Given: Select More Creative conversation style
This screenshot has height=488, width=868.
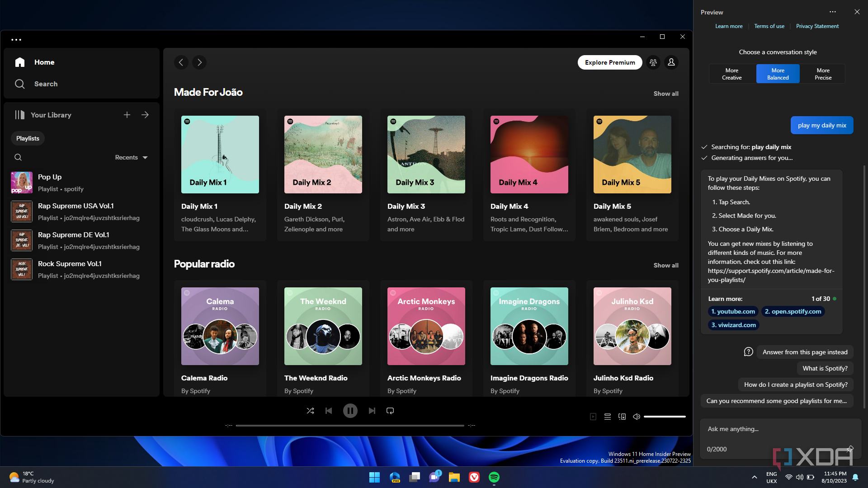Looking at the screenshot, I should point(731,74).
